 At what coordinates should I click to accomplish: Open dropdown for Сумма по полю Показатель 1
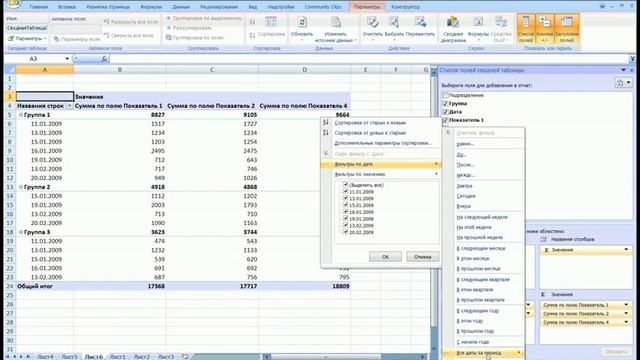(x=626, y=305)
